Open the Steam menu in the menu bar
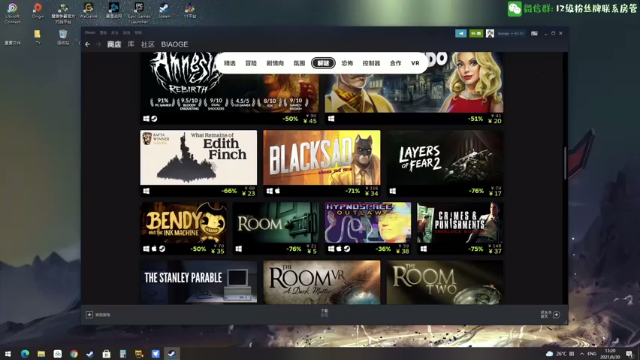The width and height of the screenshot is (640, 360). pos(90,33)
